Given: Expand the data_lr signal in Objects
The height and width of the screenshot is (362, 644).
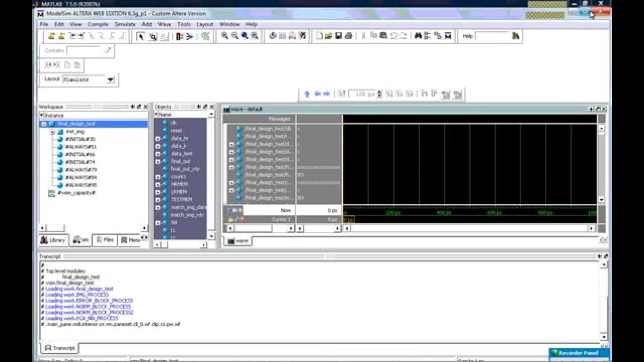Looking at the screenshot, I should click(x=158, y=146).
